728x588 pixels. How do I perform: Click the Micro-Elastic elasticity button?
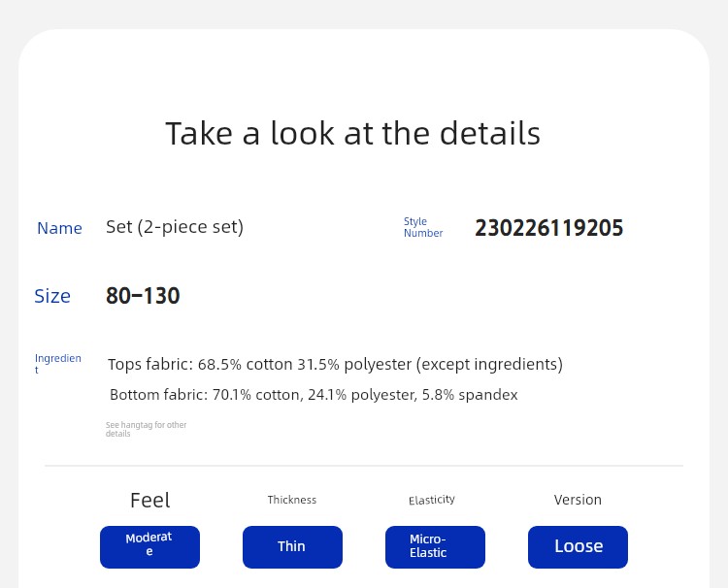click(x=435, y=546)
